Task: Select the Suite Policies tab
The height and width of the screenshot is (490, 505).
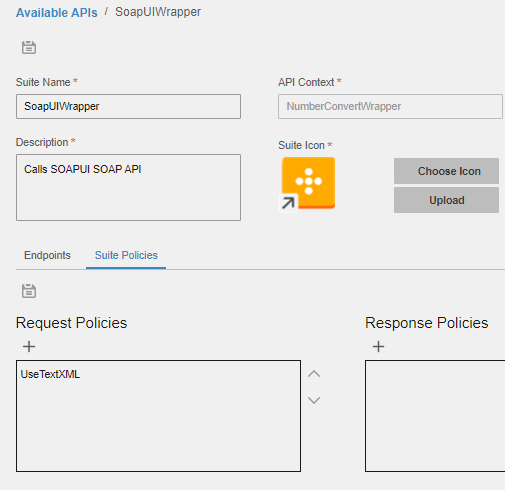Action: (126, 255)
